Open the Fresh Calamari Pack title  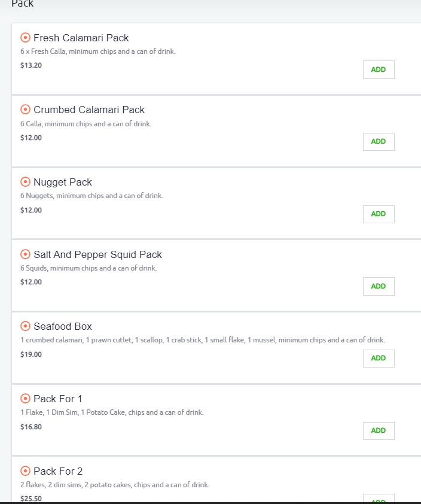point(81,38)
